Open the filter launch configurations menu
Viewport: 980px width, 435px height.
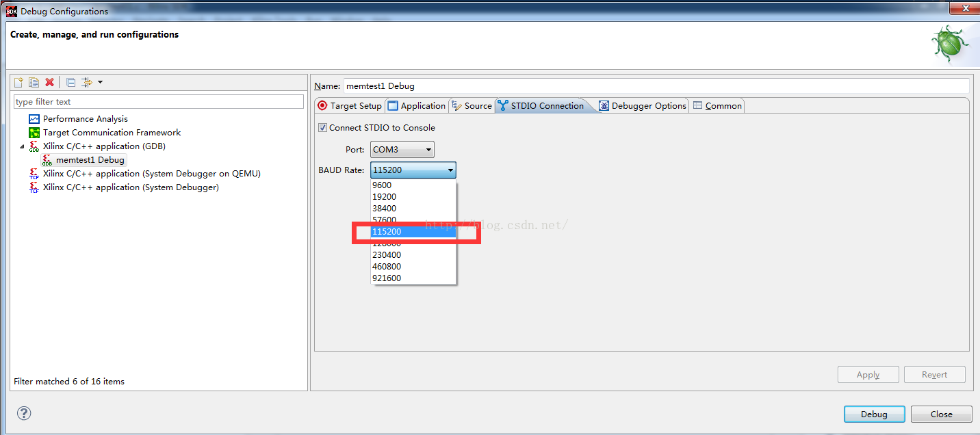[x=92, y=82]
